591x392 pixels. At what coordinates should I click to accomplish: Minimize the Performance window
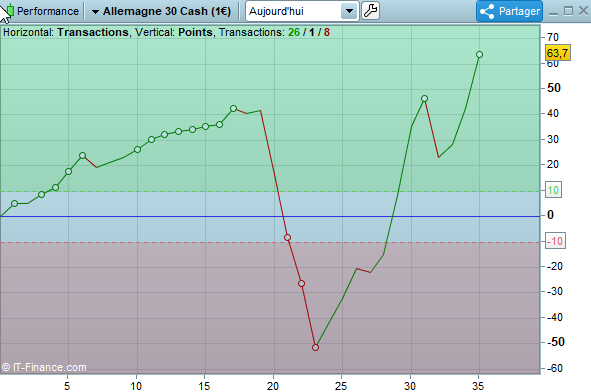coord(553,13)
